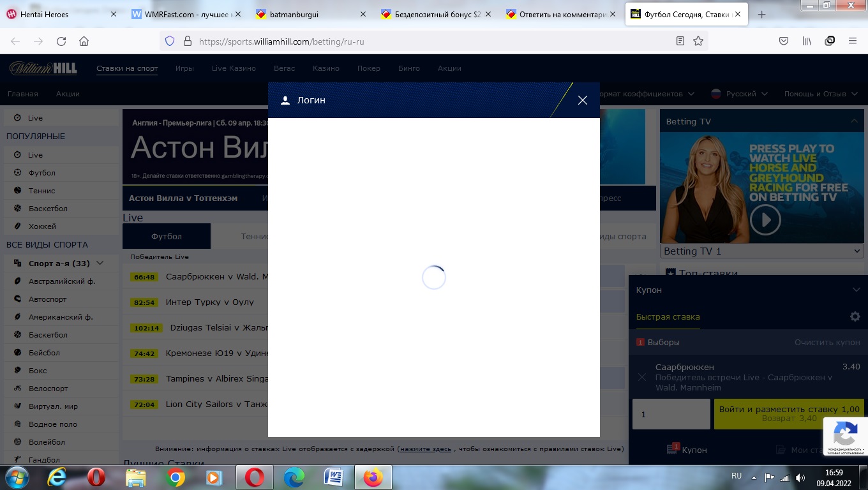Click Очистить купон
This screenshot has width=868, height=490.
827,343
